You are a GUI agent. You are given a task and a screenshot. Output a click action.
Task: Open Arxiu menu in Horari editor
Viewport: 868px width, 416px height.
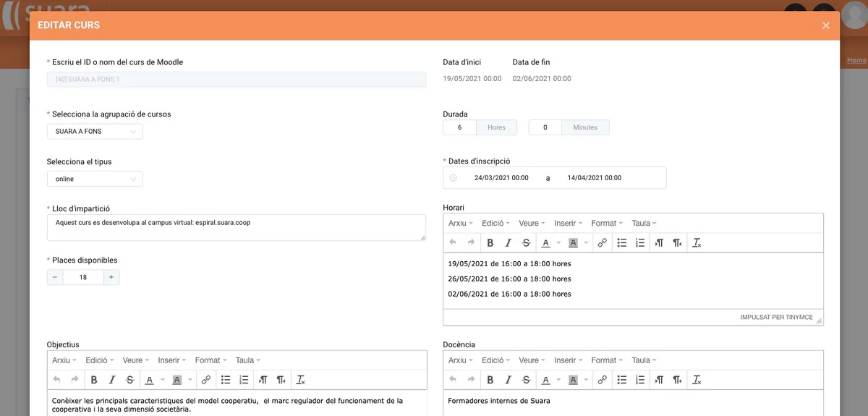[461, 224]
